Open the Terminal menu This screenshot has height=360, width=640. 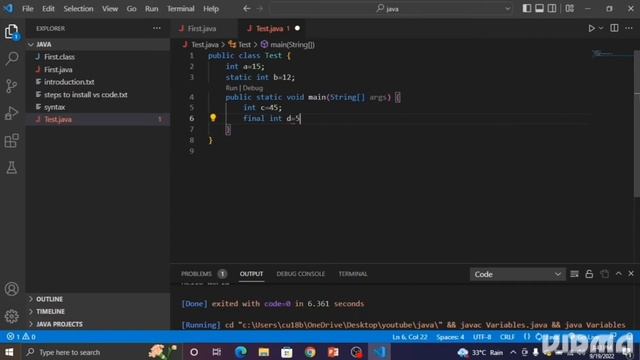click(181, 9)
